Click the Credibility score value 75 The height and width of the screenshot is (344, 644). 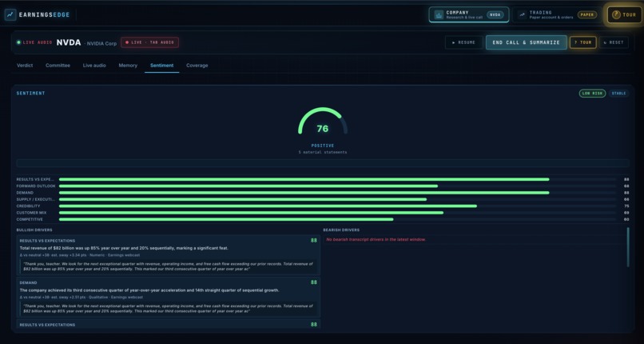[x=626, y=206]
